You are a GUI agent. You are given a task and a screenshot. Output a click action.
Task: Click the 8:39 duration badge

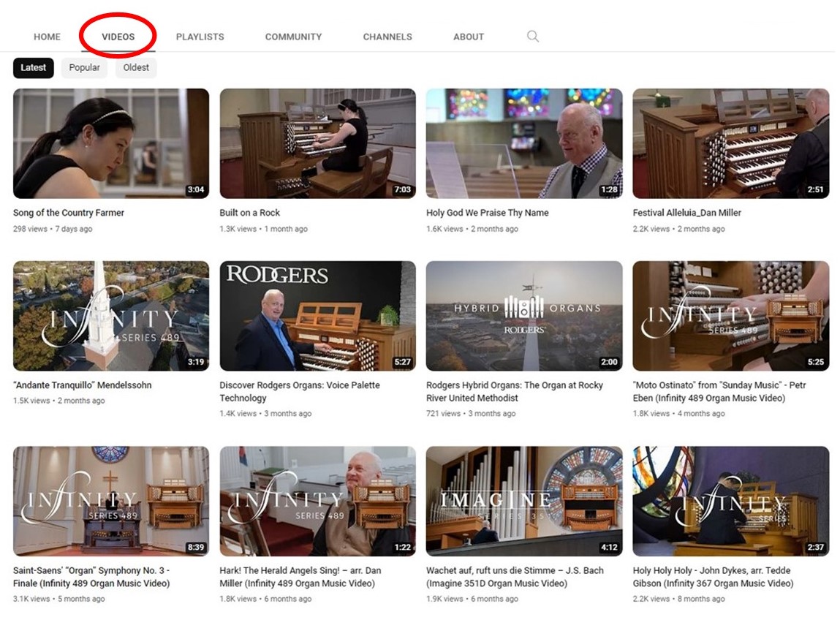point(195,547)
